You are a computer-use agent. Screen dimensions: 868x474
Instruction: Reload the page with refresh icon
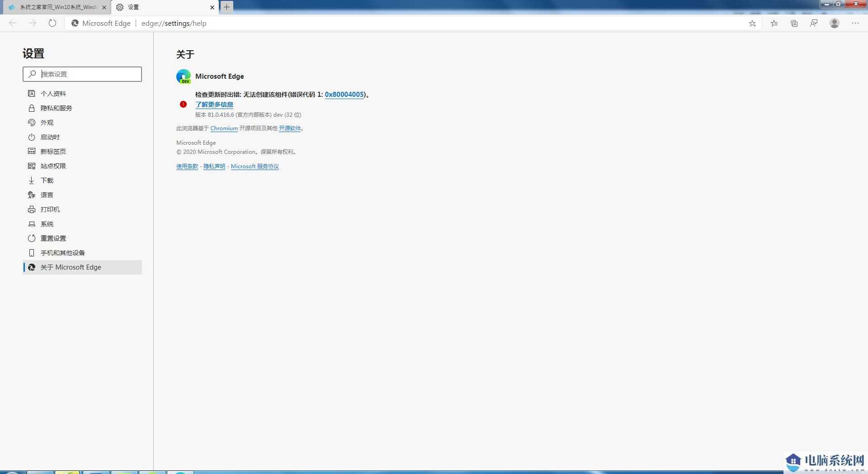(52, 23)
